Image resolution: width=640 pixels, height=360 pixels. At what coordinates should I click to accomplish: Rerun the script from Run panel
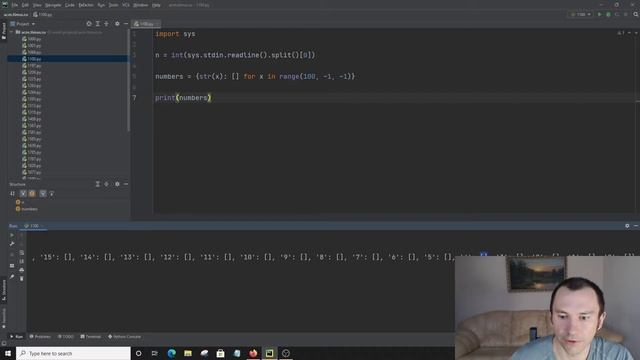point(12,235)
